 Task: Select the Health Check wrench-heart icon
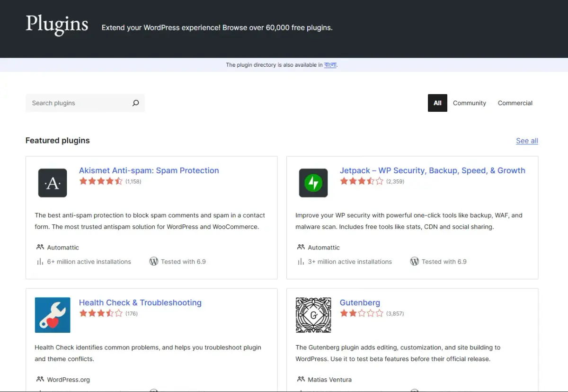[52, 315]
